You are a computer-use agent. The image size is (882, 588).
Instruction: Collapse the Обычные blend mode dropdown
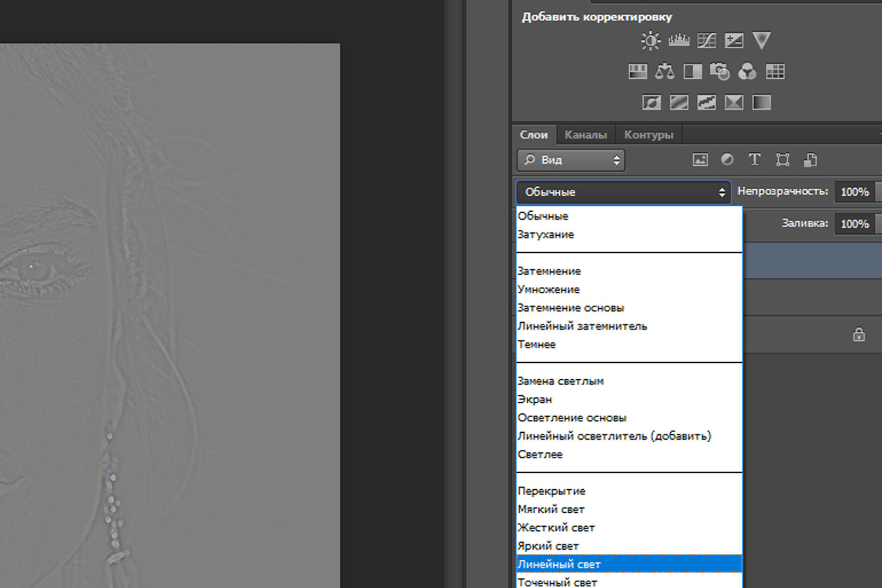(x=623, y=192)
